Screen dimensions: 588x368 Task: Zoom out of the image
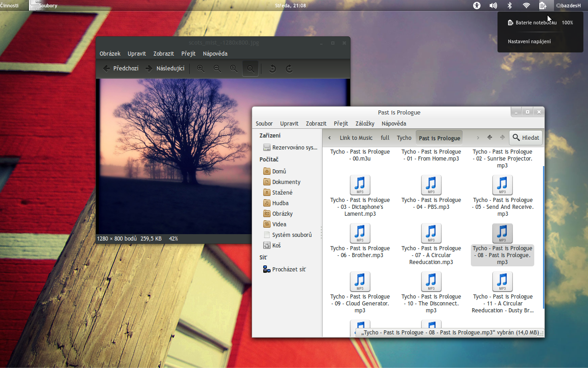coord(217,69)
